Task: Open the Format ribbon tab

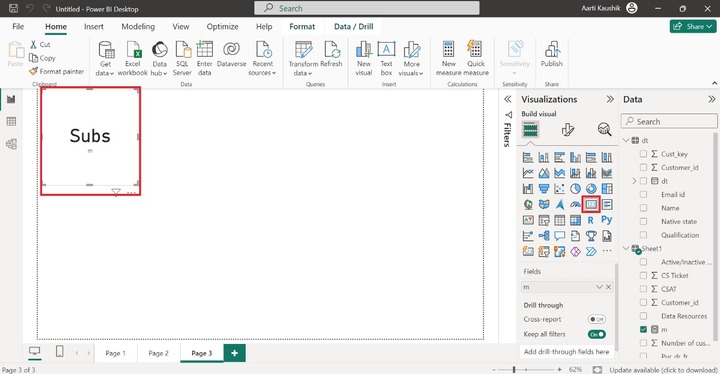Action: [302, 27]
